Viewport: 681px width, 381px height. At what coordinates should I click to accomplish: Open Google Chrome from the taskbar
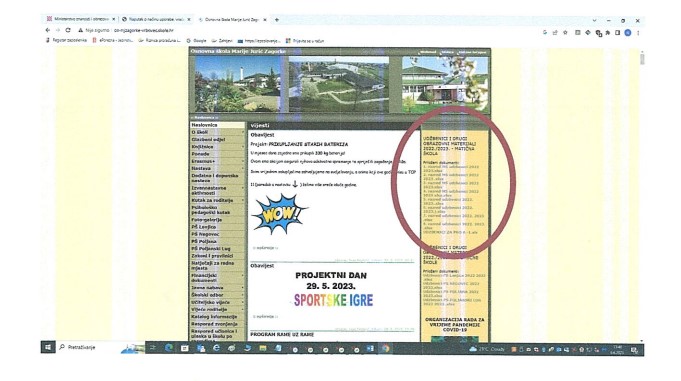point(385,348)
